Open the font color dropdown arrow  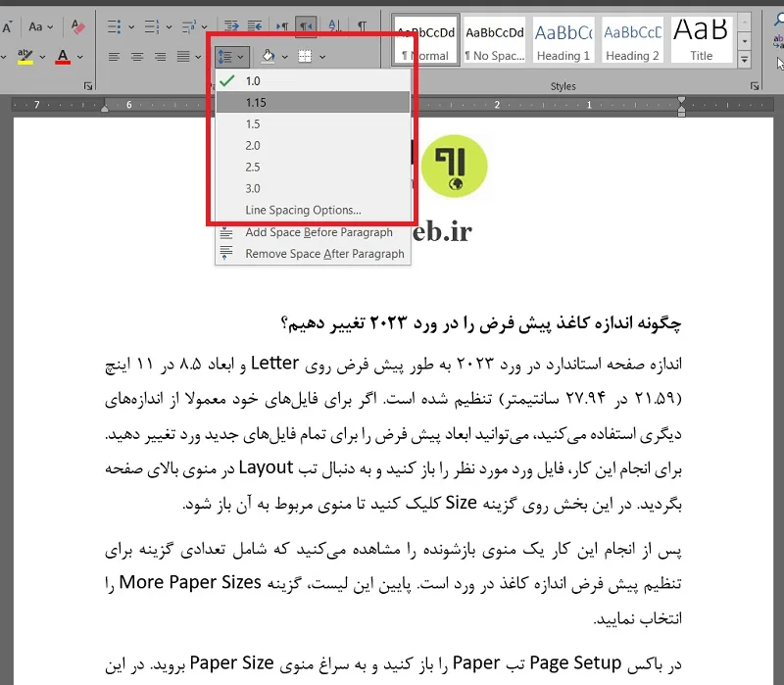click(79, 57)
